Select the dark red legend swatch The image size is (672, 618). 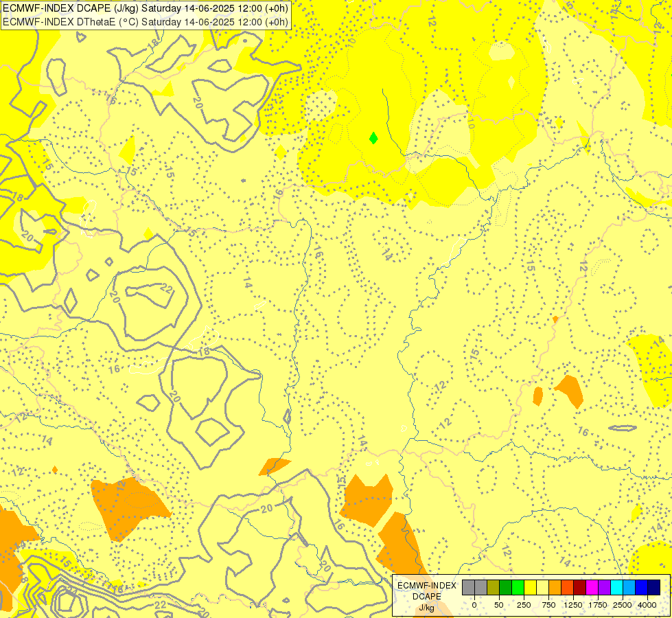click(580, 588)
